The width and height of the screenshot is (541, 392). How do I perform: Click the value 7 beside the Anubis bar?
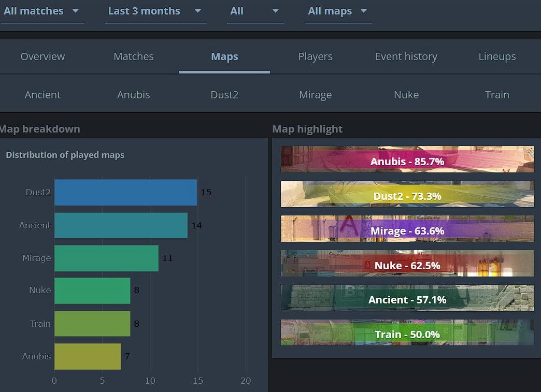click(x=127, y=356)
